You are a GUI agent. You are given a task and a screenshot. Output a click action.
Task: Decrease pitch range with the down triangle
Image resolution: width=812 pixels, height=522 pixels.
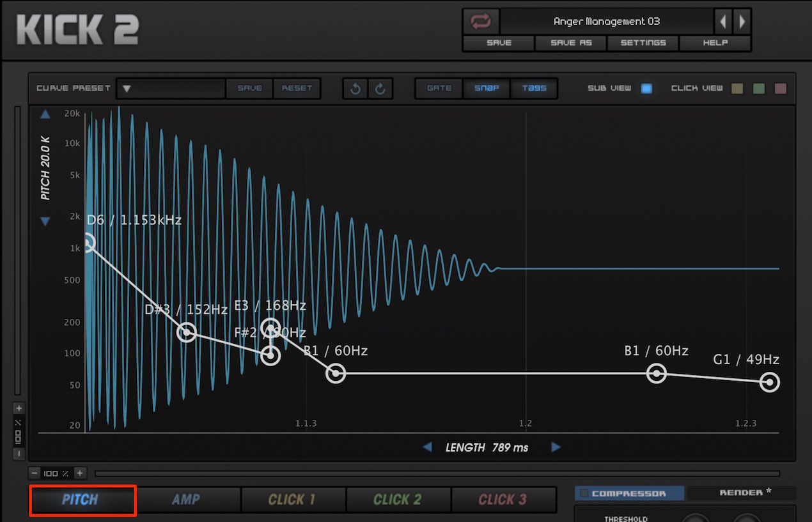(45, 222)
